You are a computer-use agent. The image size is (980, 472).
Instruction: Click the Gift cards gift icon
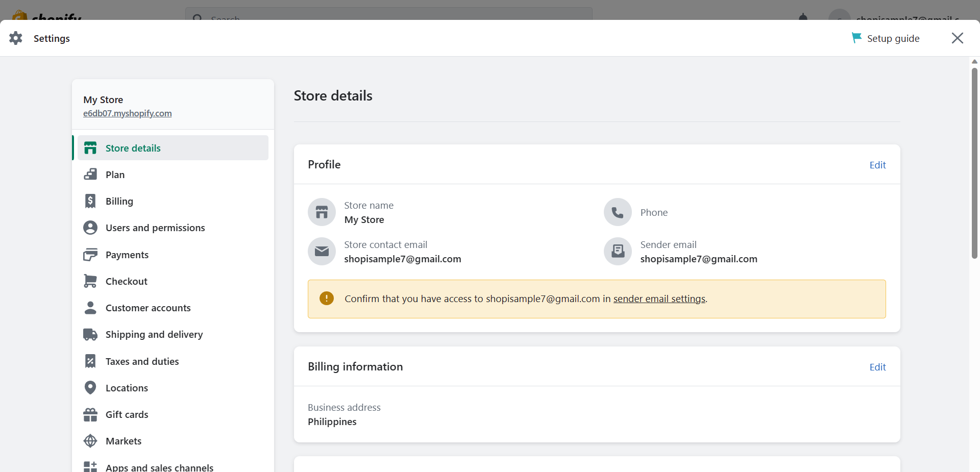click(x=90, y=414)
